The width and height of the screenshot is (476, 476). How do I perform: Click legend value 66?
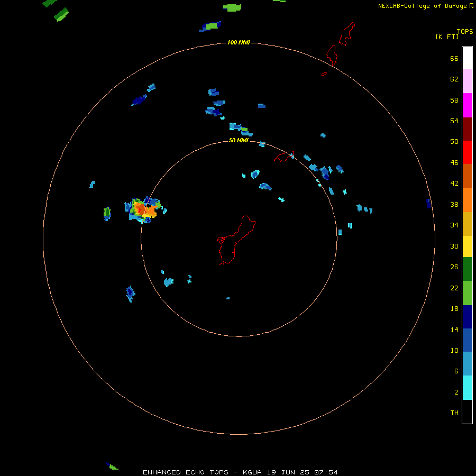tap(454, 59)
